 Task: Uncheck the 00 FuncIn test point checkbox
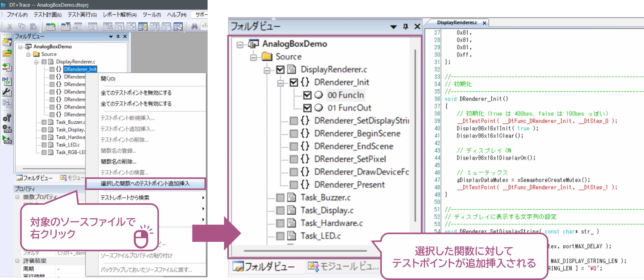307,95
